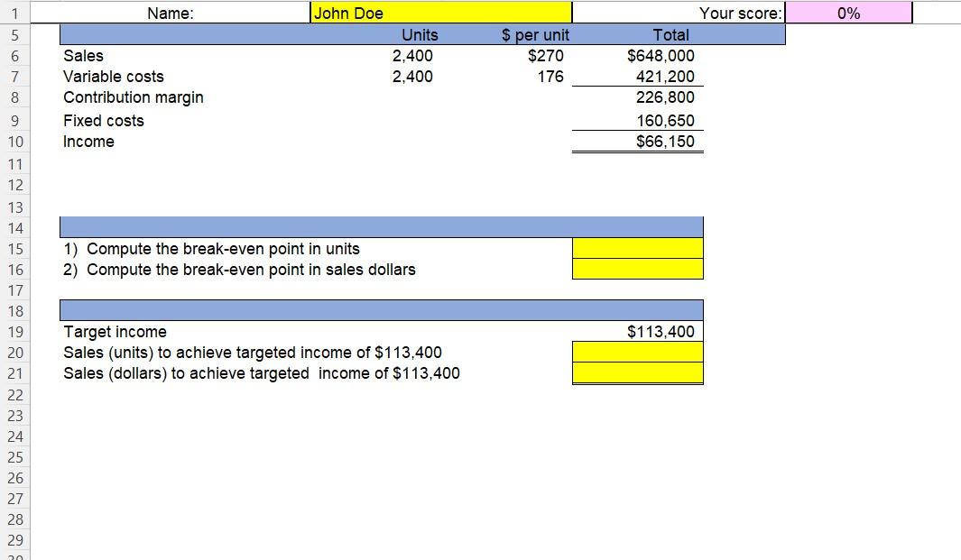
Task: Select the target income sales units answer cell
Action: pos(637,352)
